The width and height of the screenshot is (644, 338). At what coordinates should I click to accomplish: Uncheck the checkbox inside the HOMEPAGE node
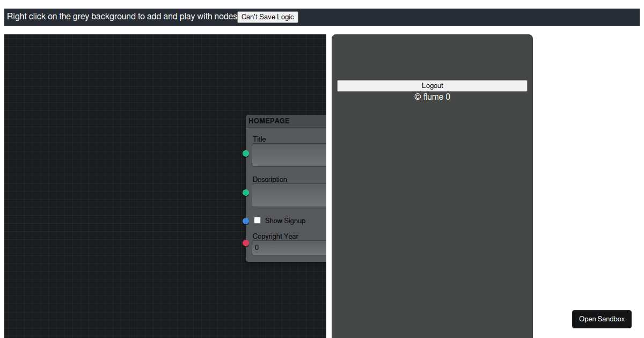pos(257,220)
